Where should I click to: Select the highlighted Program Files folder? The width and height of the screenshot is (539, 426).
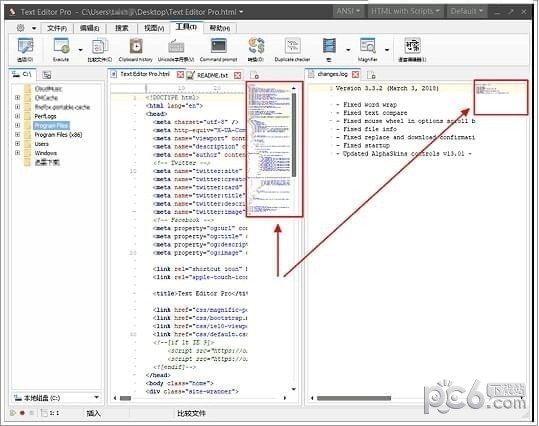pos(52,125)
